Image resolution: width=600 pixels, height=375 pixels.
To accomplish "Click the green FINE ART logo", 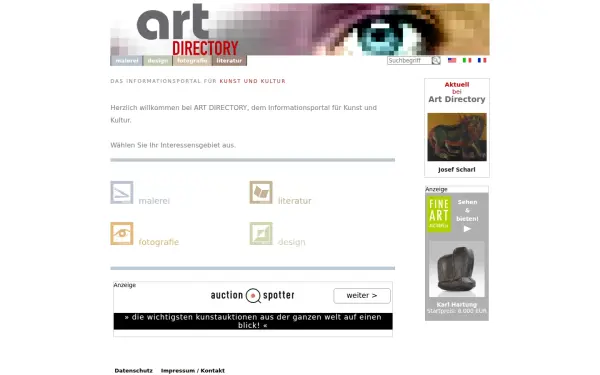I will pos(439,214).
